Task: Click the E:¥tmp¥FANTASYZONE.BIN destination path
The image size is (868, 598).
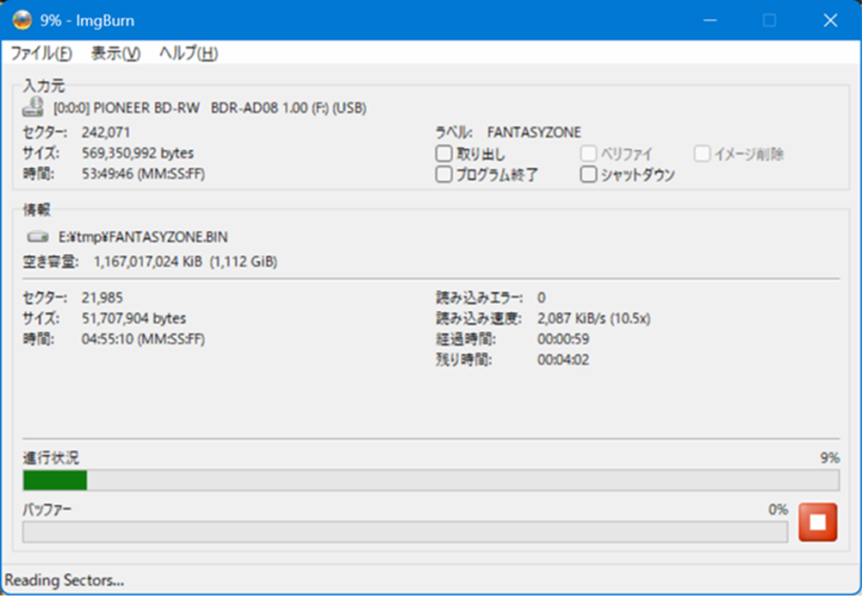Action: click(143, 237)
